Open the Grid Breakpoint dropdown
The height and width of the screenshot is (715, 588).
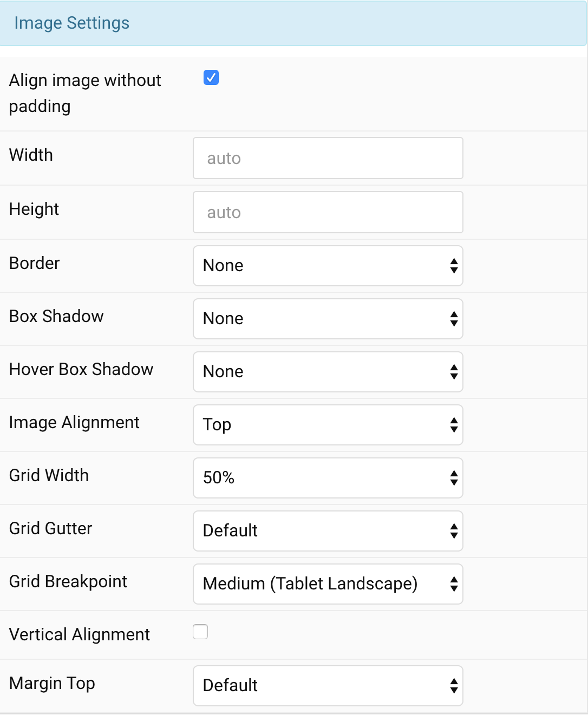[x=328, y=584]
